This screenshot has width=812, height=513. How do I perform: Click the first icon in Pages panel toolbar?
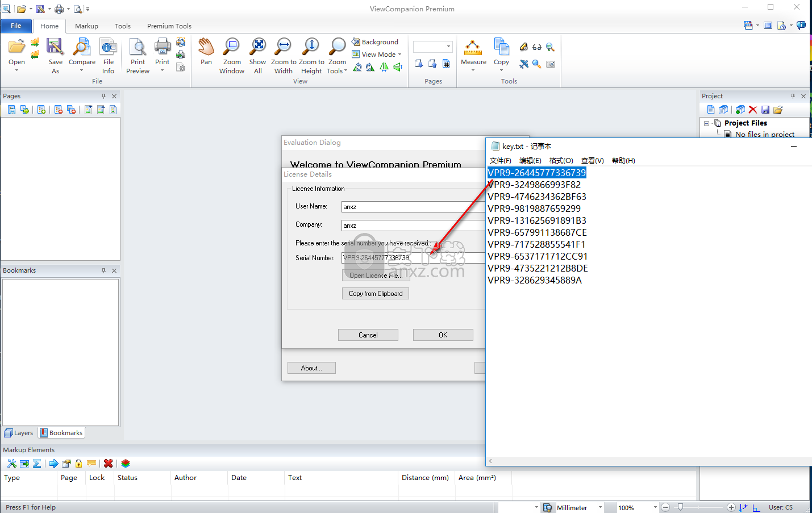11,110
